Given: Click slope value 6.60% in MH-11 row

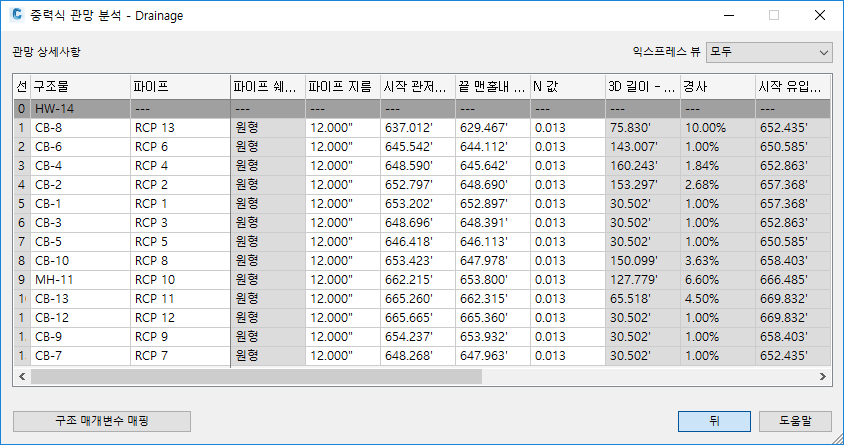Looking at the screenshot, I should (x=718, y=280).
